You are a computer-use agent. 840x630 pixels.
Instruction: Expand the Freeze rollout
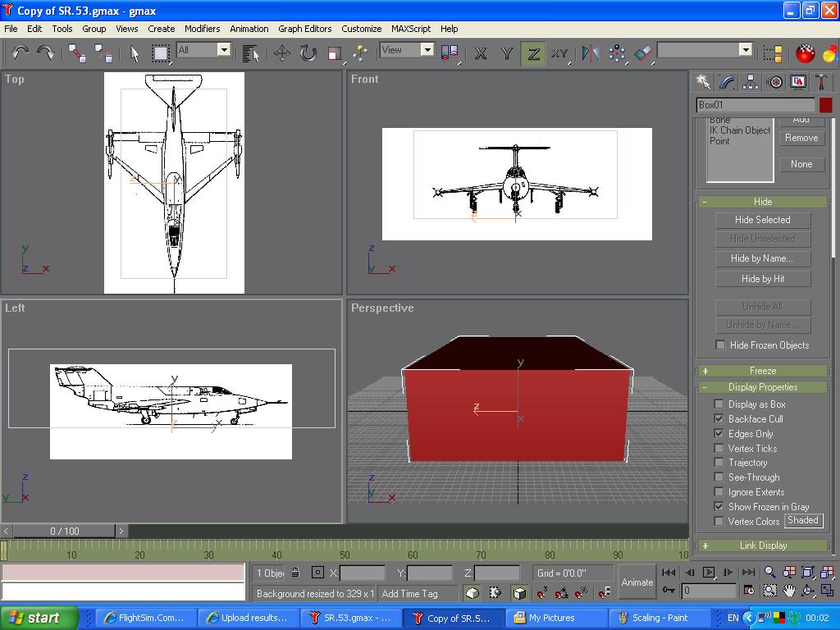762,371
